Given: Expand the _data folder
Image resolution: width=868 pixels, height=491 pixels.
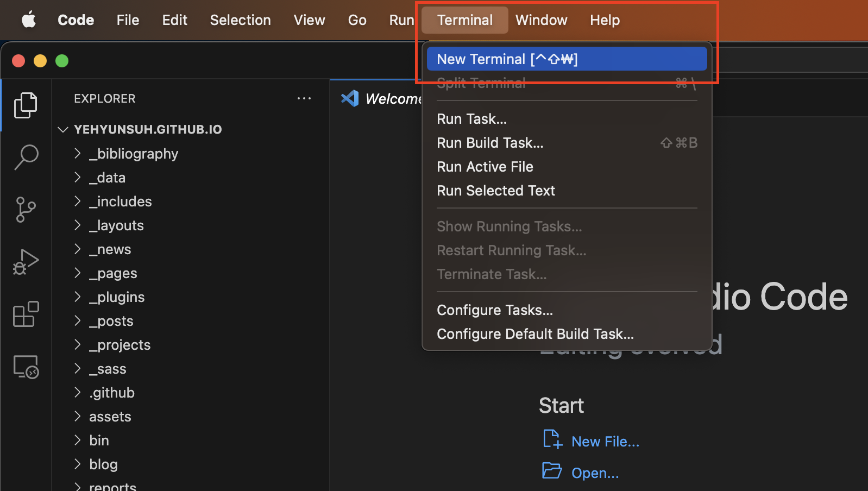Looking at the screenshot, I should (77, 178).
